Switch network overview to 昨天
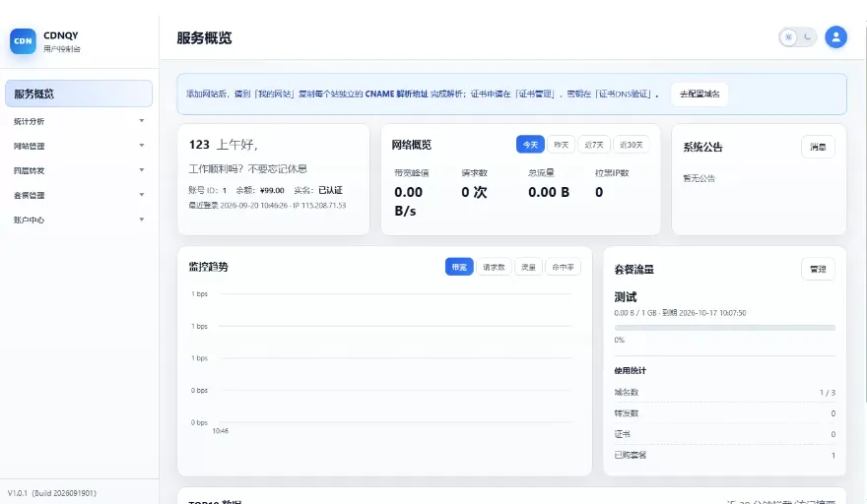This screenshot has height=504, width=867. [562, 145]
